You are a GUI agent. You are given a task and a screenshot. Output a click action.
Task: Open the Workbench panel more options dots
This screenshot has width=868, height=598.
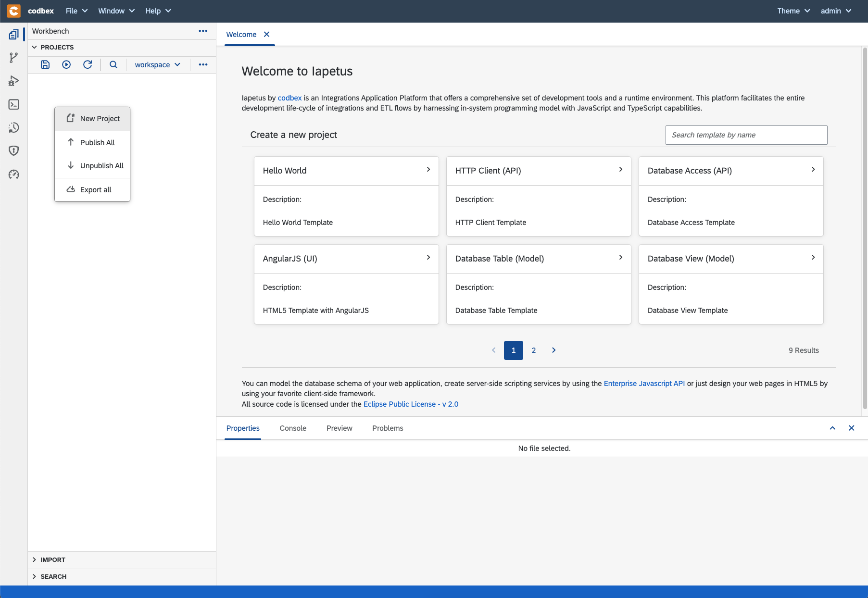[203, 31]
